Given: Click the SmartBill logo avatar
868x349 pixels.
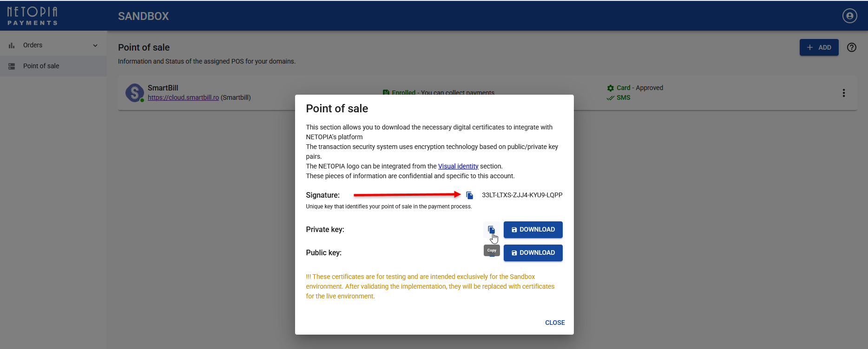Looking at the screenshot, I should click(135, 93).
